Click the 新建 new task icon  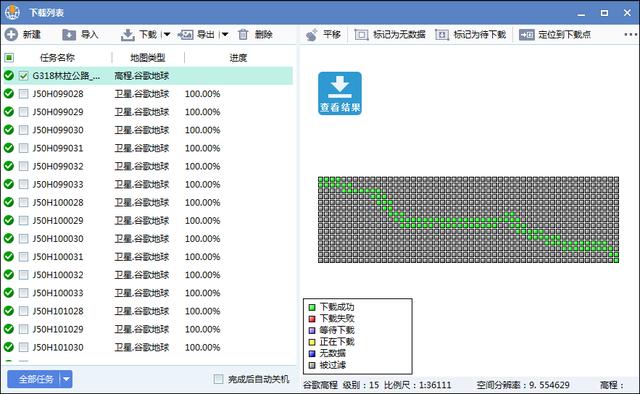[11, 35]
